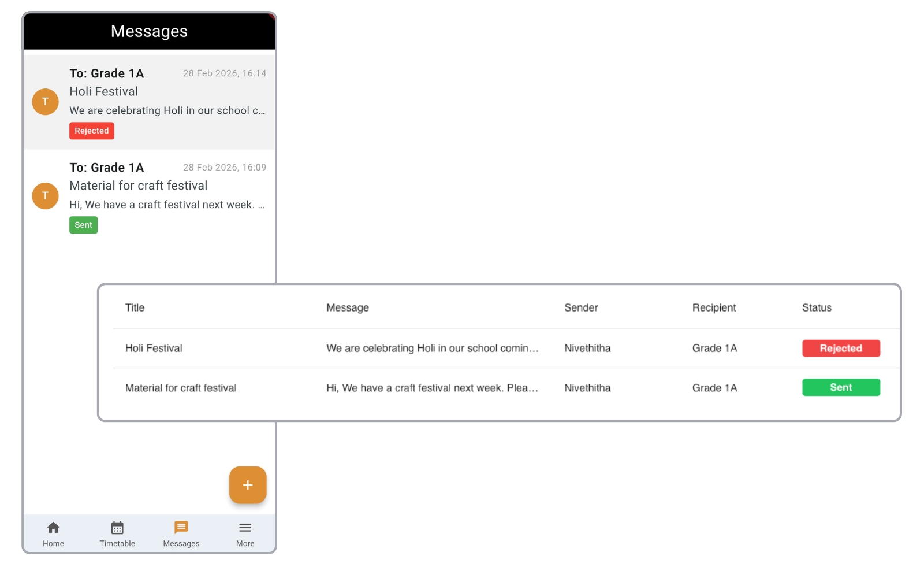Open the More menu icon
The width and height of the screenshot is (924, 578).
245,527
